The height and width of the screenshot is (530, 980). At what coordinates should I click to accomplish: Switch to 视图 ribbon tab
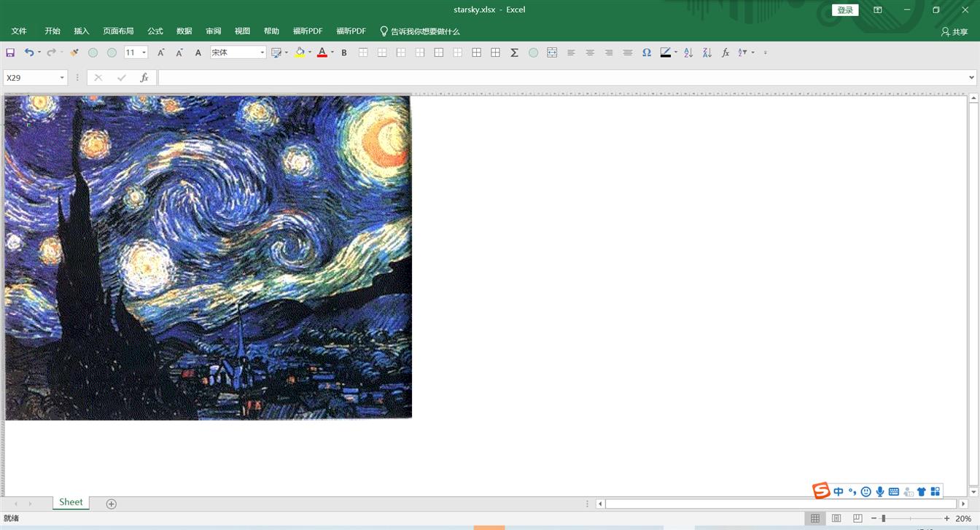(x=243, y=31)
